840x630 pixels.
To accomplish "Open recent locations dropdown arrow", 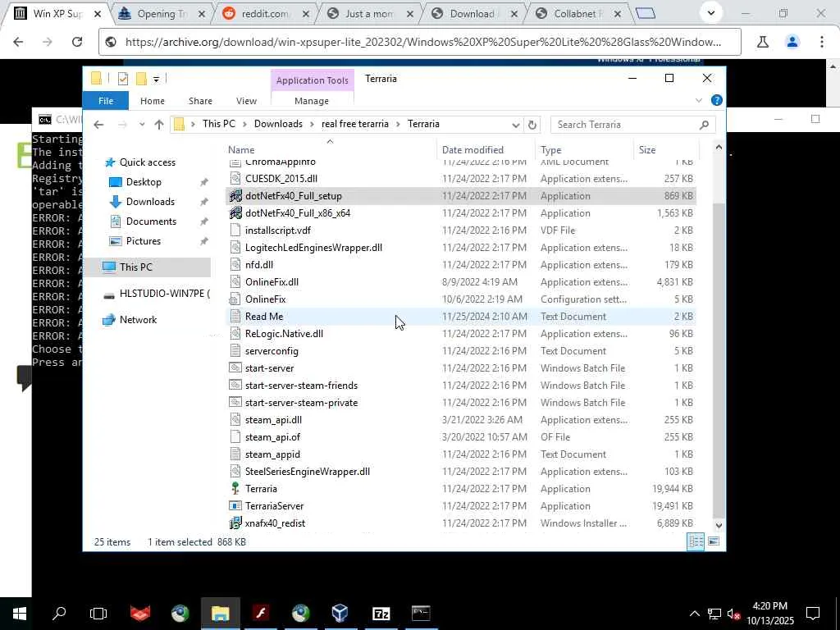I will point(141,125).
